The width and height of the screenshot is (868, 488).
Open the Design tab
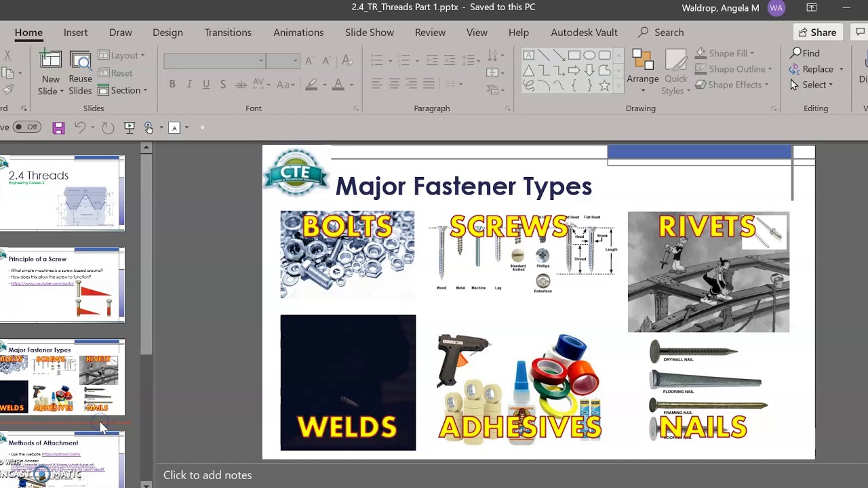tap(167, 33)
